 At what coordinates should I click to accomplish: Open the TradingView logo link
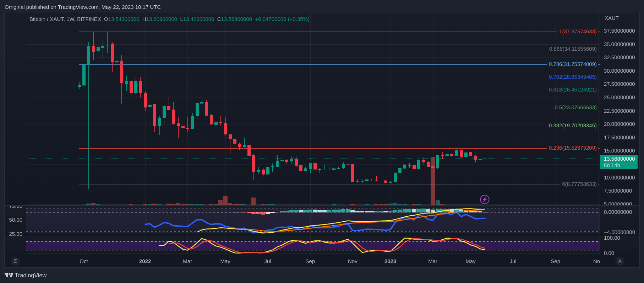26,275
